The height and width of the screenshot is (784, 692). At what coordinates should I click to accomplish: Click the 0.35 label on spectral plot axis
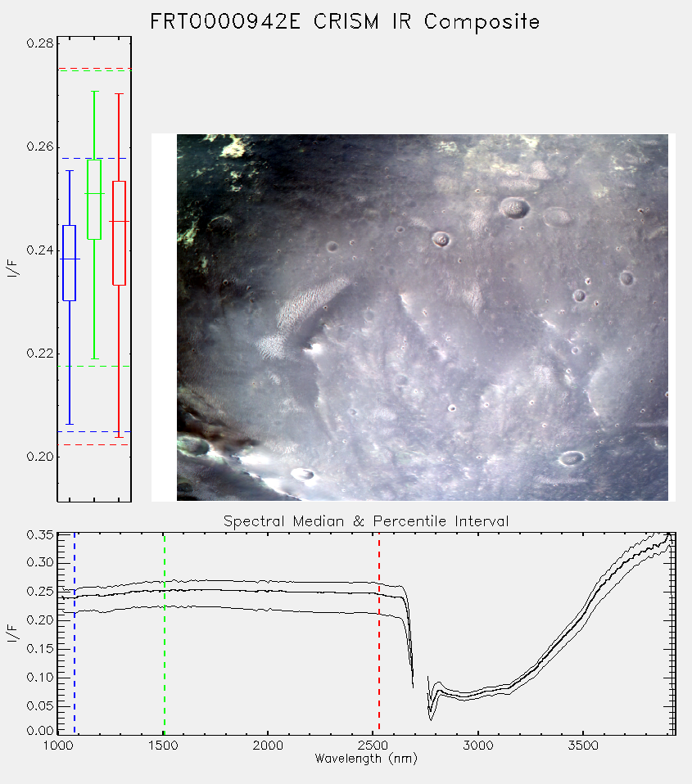point(40,535)
